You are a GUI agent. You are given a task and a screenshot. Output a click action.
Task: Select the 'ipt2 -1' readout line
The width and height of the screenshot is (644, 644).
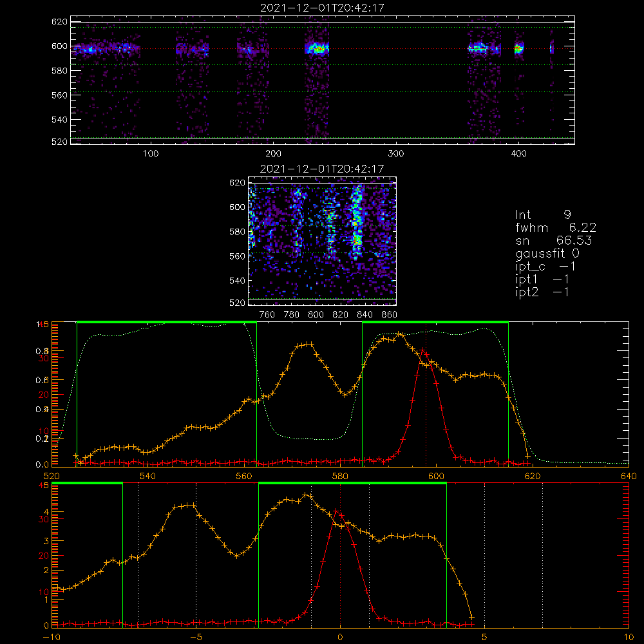tap(542, 292)
